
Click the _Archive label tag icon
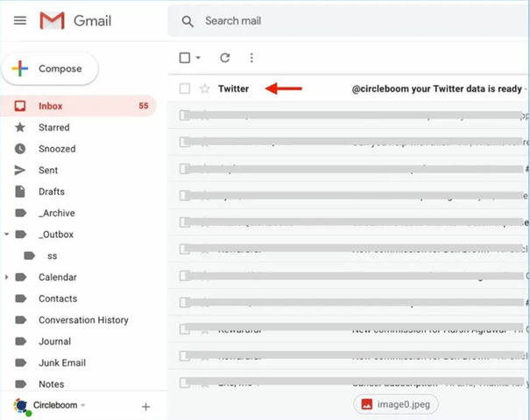[21, 213]
